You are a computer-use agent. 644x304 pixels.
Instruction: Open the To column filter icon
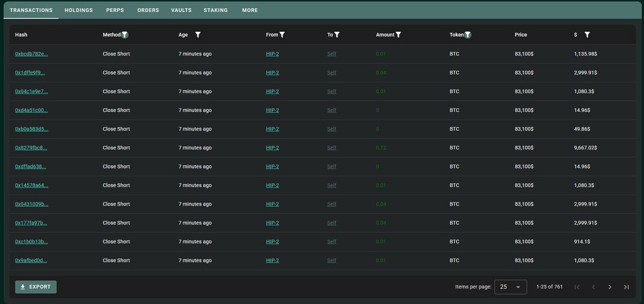(x=337, y=35)
